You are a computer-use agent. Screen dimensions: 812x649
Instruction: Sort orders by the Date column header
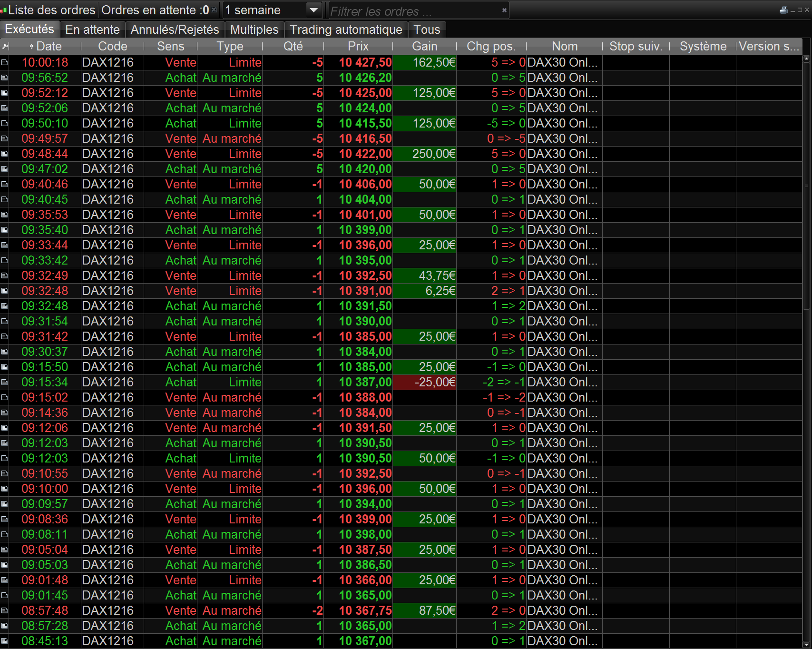point(45,46)
